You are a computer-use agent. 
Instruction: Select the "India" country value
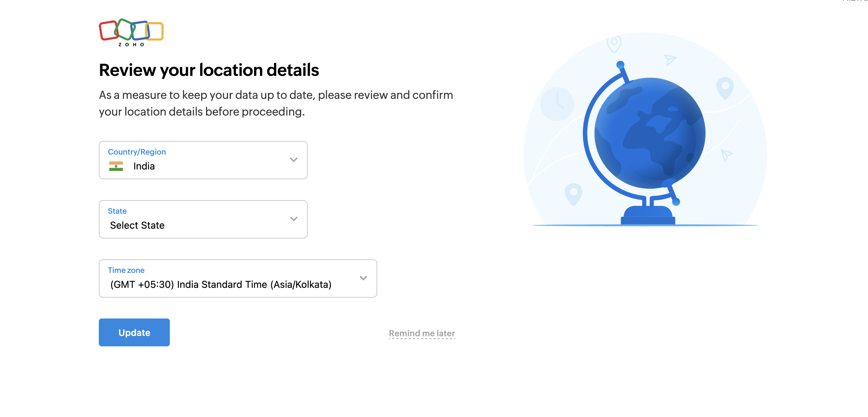144,166
